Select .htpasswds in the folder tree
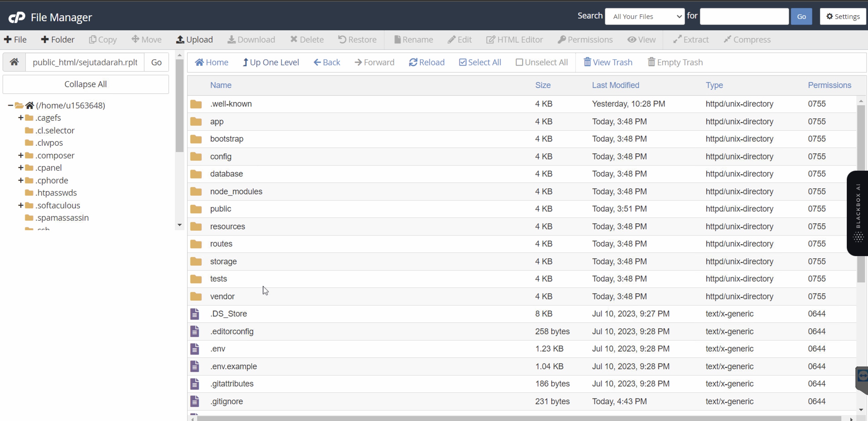This screenshot has width=868, height=421. click(56, 193)
